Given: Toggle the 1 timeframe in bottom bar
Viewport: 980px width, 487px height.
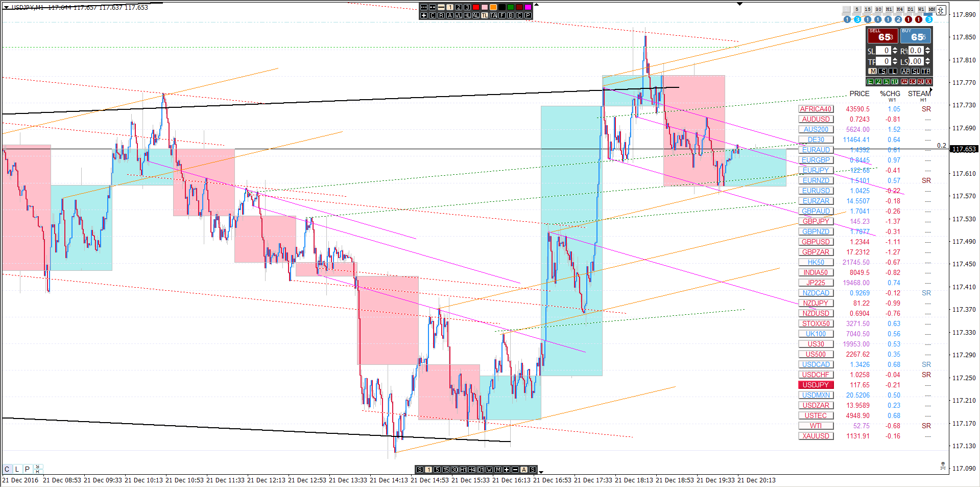Looking at the screenshot, I should tap(428, 470).
